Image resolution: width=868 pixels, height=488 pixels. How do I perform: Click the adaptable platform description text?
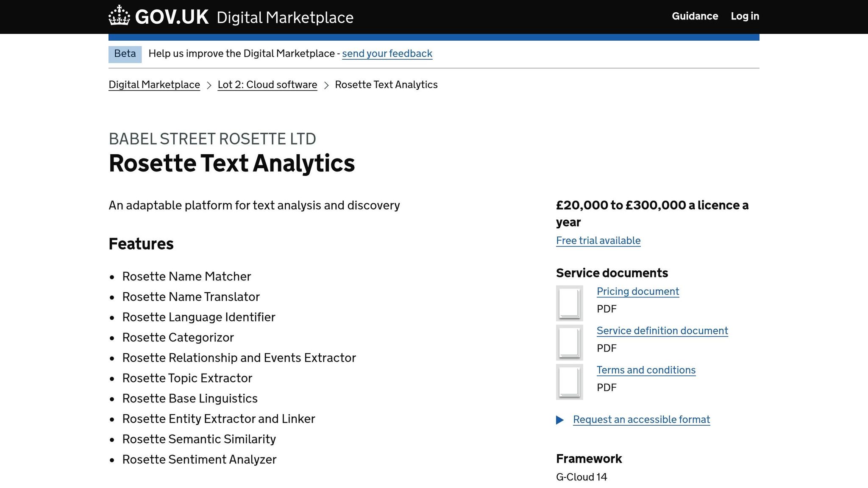click(254, 205)
